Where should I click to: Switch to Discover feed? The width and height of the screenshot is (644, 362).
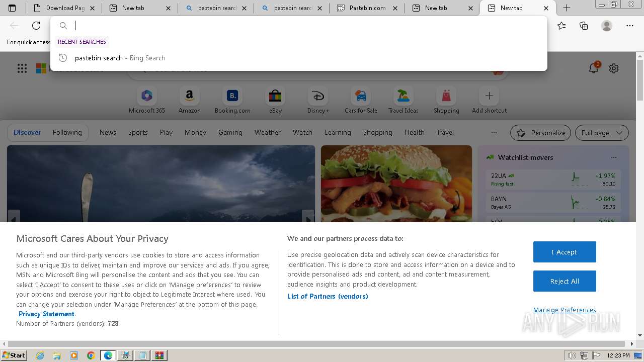[27, 132]
